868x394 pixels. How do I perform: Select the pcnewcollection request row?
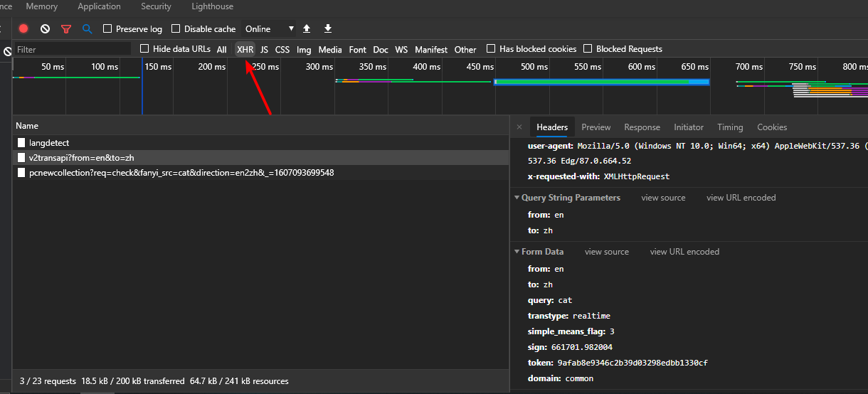(261, 173)
